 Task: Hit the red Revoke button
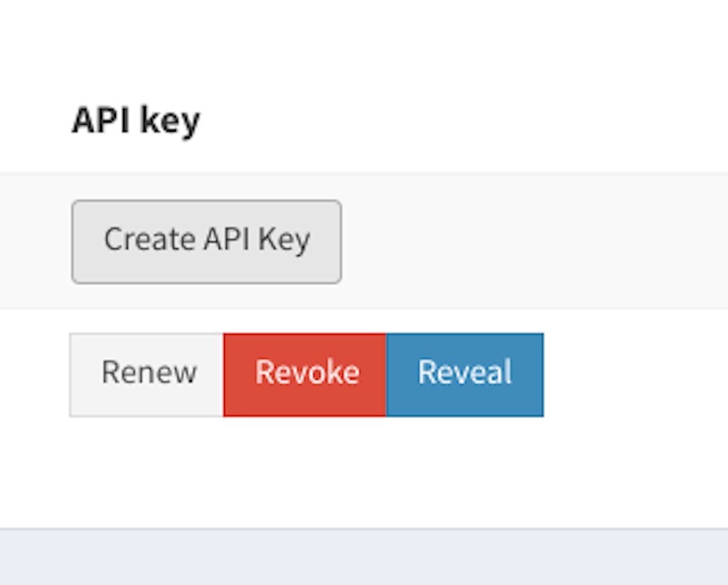click(305, 374)
